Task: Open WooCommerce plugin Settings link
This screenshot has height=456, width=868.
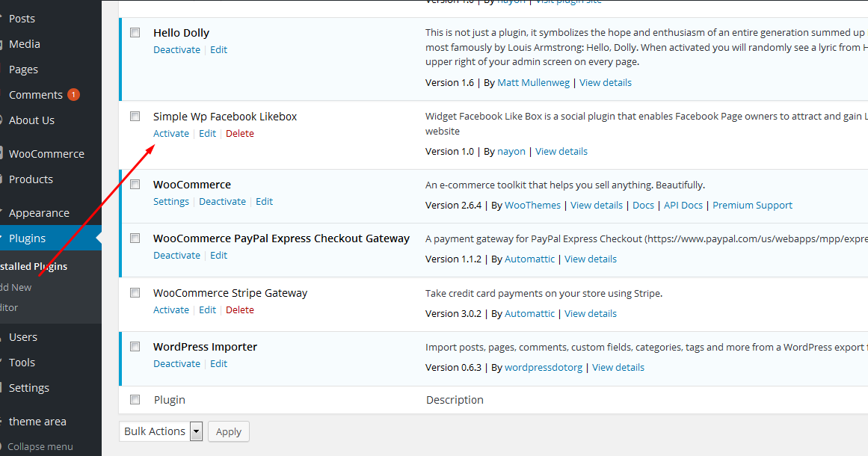Action: tap(171, 201)
